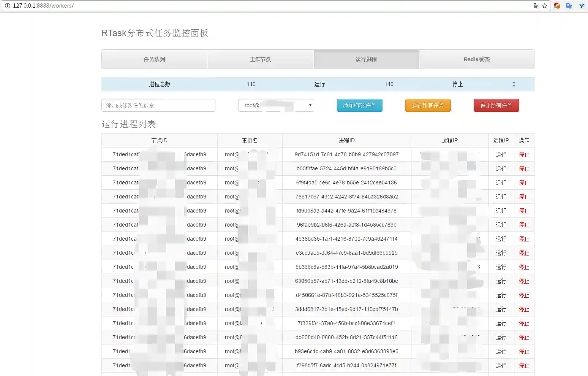Click the blue V-shaped extension icon
588x376 pixels.
(581, 6)
